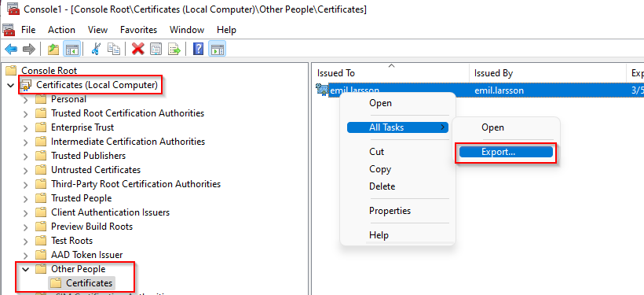The height and width of the screenshot is (295, 644).
Task: Open the Favorites menu
Action: point(138,30)
